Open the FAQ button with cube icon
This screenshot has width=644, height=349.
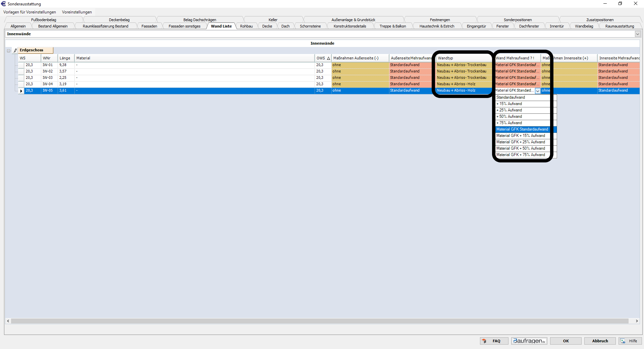click(x=494, y=341)
